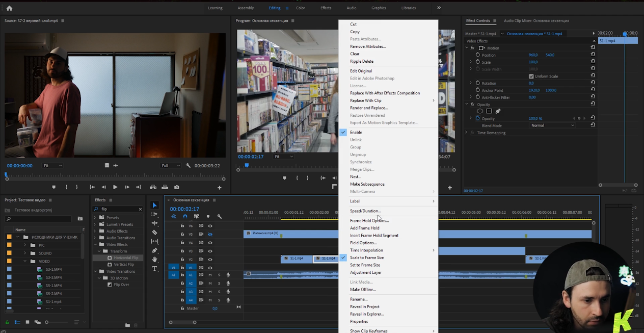Click Export Frame camera icon in Source monitor

[x=176, y=187]
